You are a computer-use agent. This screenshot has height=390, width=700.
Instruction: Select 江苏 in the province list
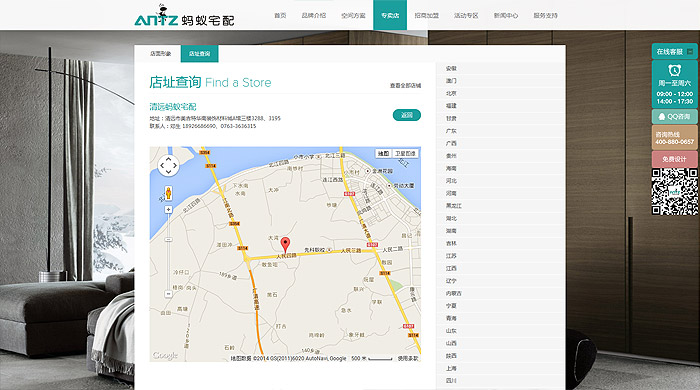click(451, 256)
